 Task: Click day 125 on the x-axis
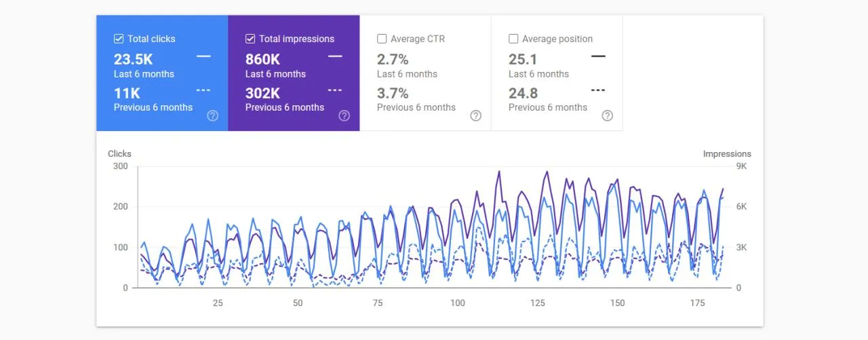(538, 303)
